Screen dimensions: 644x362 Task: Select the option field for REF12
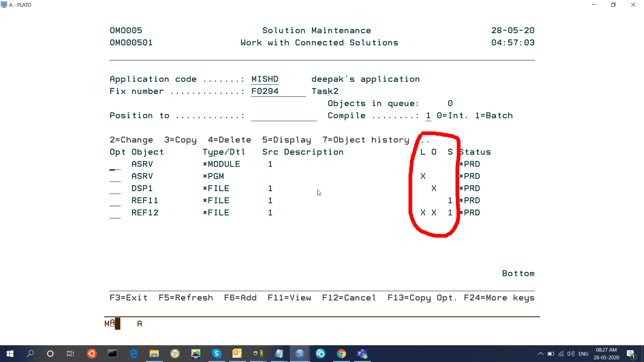click(x=115, y=213)
